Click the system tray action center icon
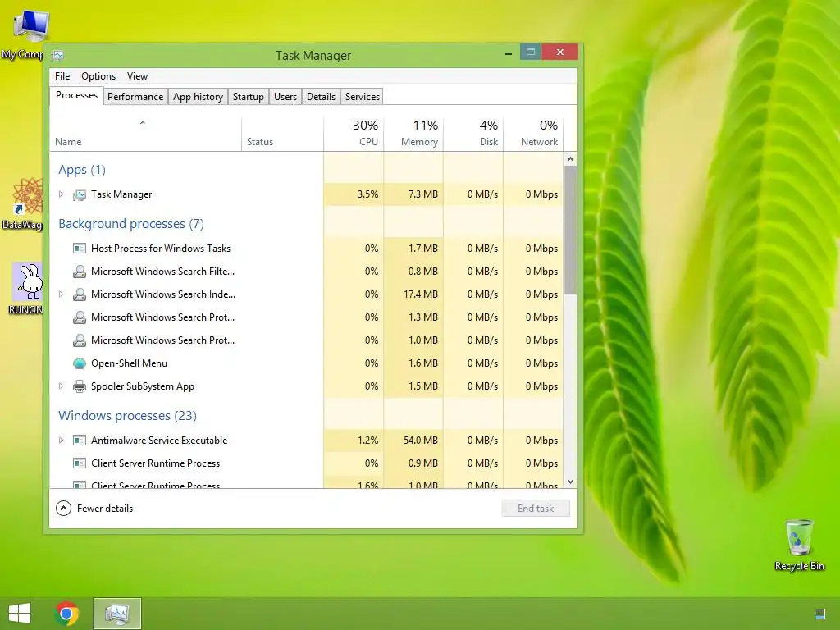 820,614
